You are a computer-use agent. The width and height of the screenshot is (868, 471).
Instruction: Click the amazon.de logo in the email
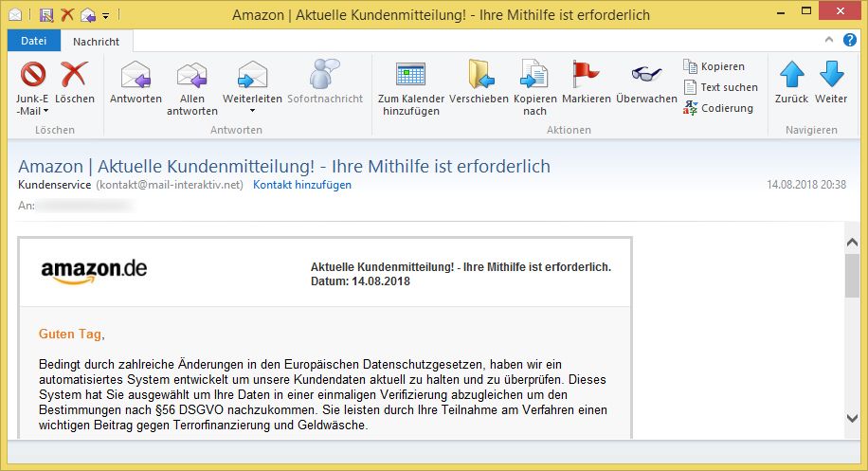click(x=94, y=271)
